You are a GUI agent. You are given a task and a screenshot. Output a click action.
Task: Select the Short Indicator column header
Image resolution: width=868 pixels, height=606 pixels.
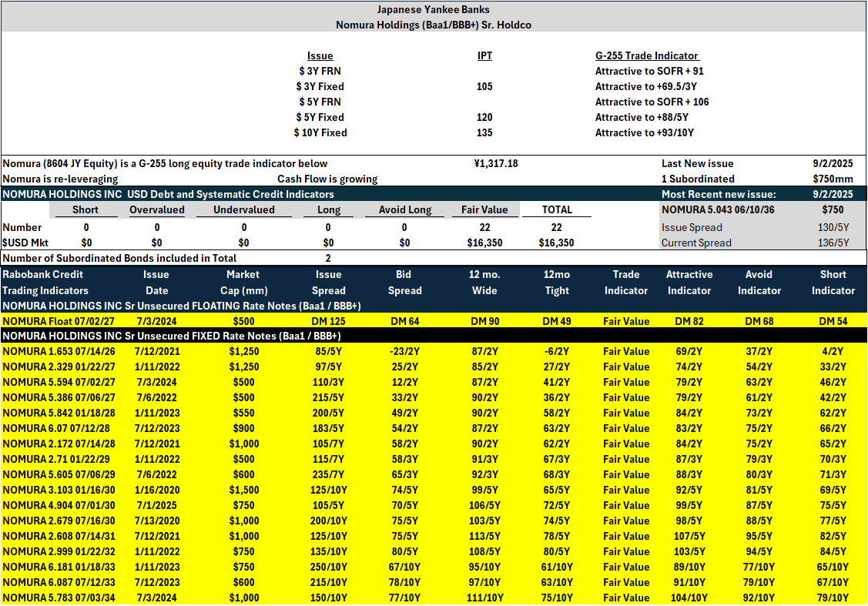click(x=833, y=283)
